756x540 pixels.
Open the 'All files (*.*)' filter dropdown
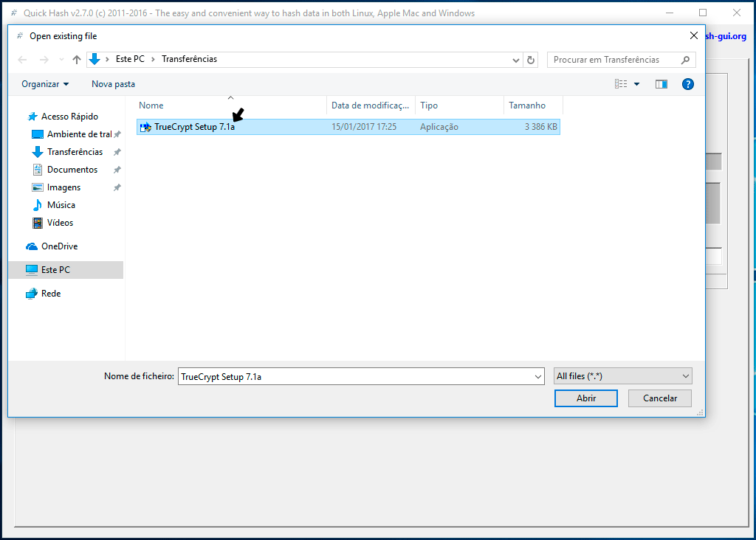pyautogui.click(x=623, y=376)
